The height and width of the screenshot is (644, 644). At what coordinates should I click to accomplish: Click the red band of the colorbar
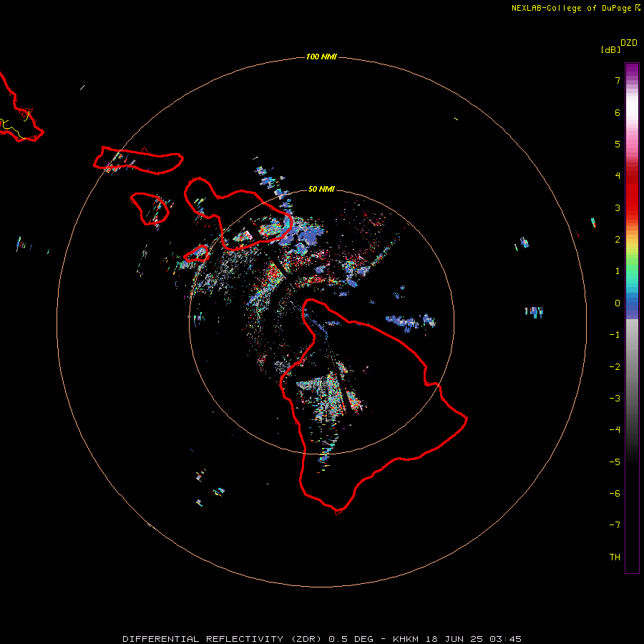pyautogui.click(x=632, y=193)
